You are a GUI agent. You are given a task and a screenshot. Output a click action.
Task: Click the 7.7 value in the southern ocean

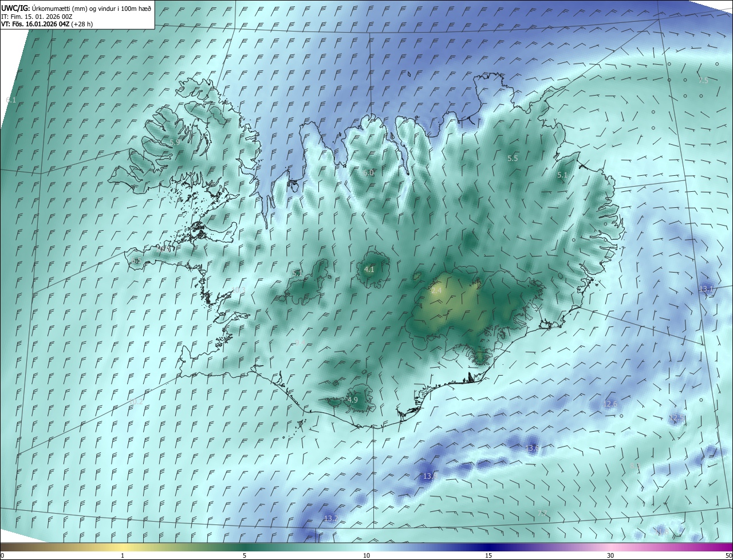542,513
